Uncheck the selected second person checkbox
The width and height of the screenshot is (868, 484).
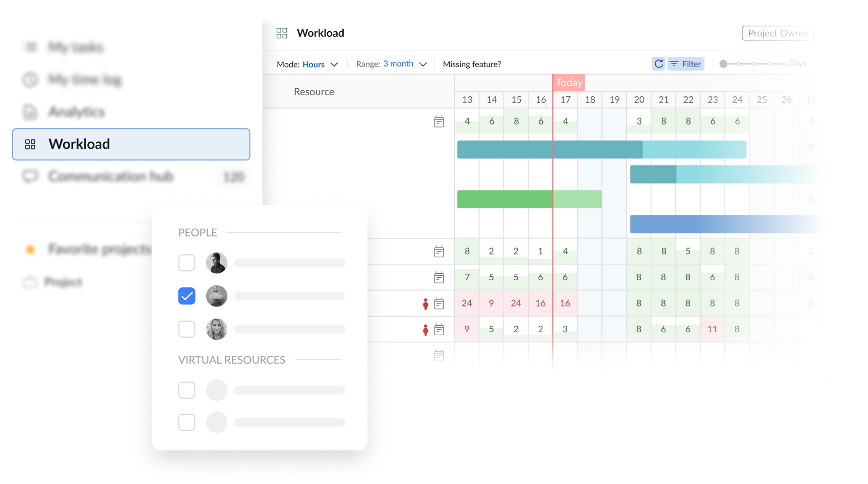[x=187, y=296]
